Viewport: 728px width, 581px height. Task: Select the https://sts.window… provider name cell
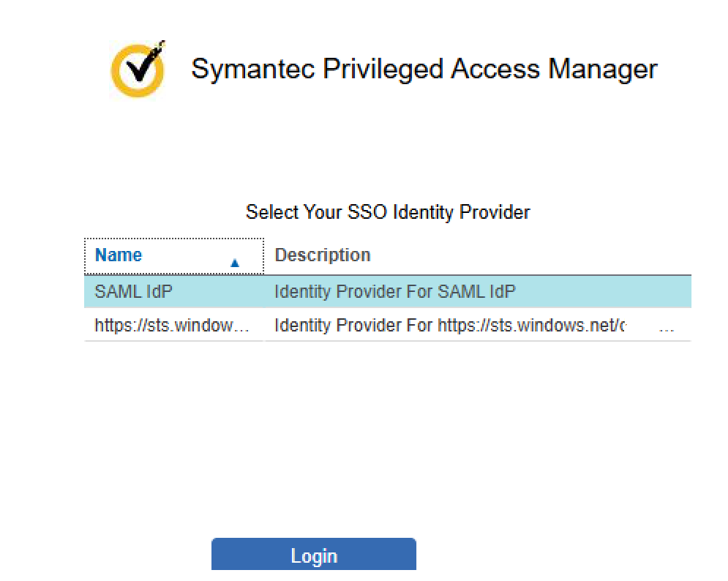[173, 325]
